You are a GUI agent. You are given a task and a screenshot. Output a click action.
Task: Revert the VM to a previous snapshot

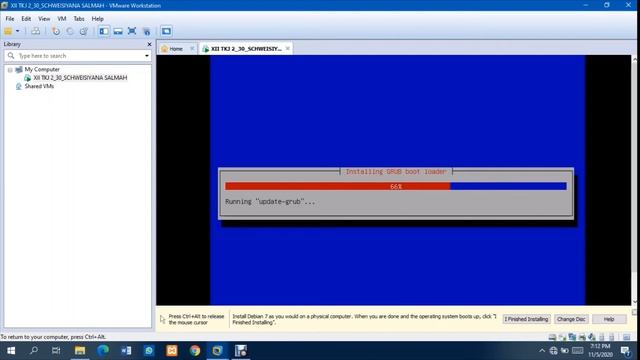click(70, 31)
